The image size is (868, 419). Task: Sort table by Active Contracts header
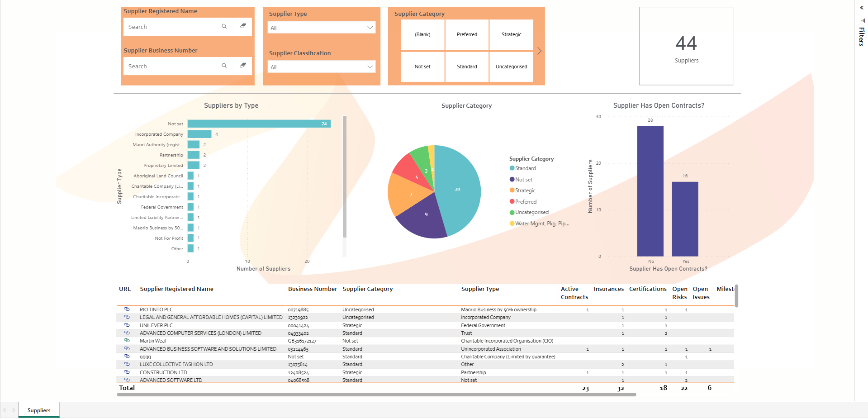[574, 293]
